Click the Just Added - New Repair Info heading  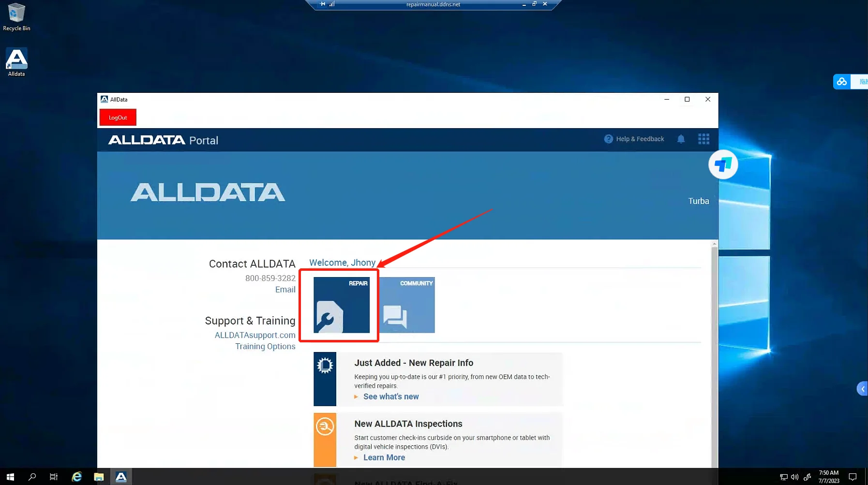(414, 363)
